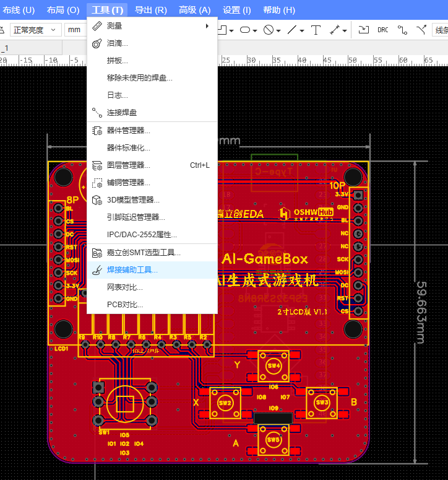Select the prohibited region tool icon
The height and width of the screenshot is (480, 448).
tap(269, 30)
